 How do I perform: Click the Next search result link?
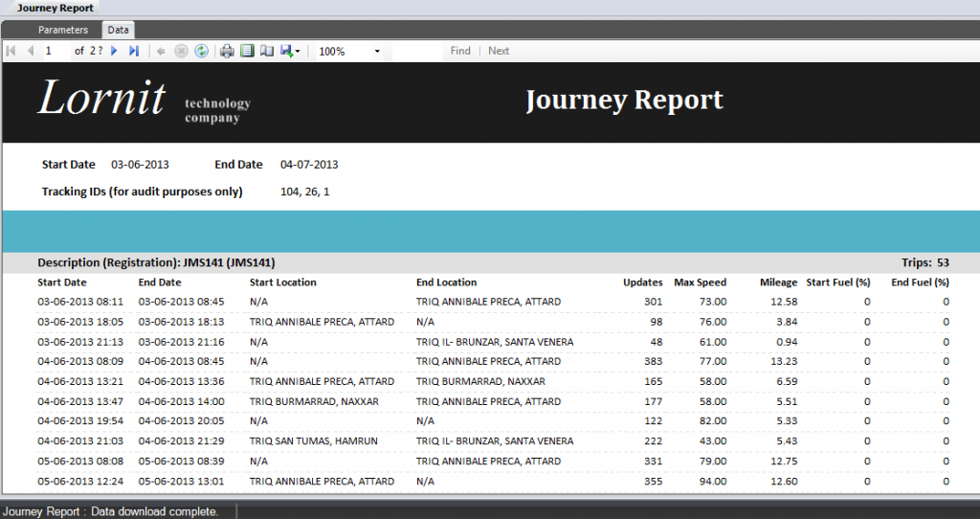pyautogui.click(x=499, y=51)
